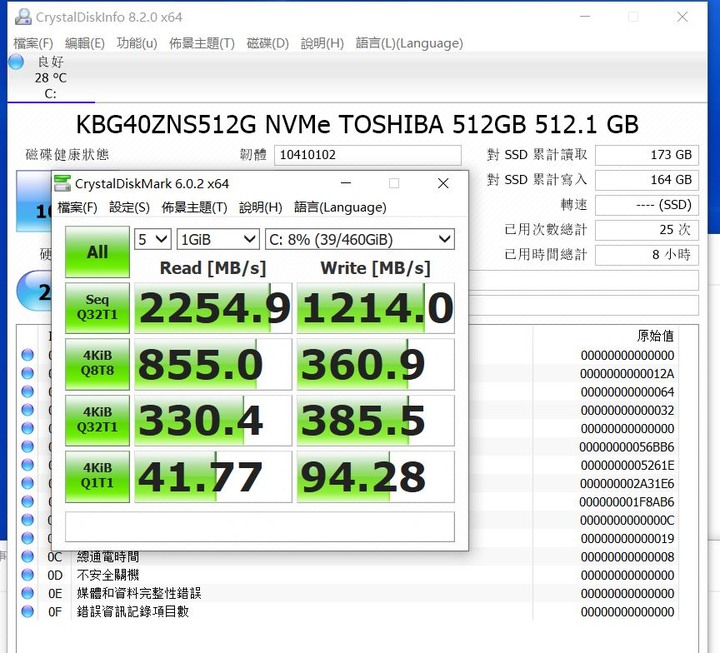The height and width of the screenshot is (653, 720).
Task: Open the test count dropdown showing 5
Action: 152,239
